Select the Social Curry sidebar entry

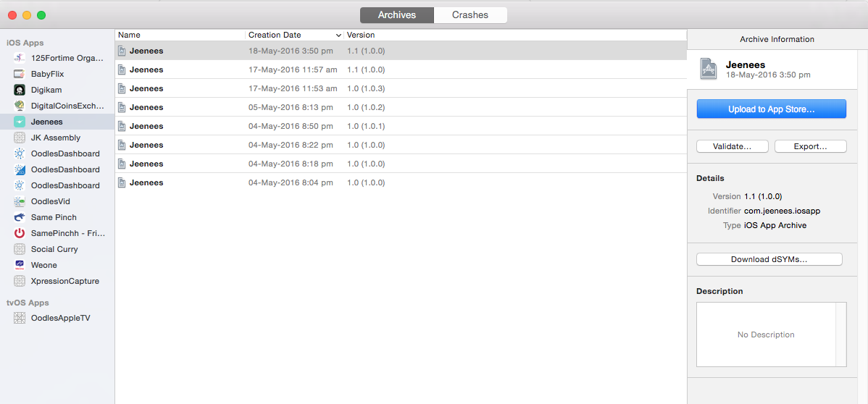point(57,249)
